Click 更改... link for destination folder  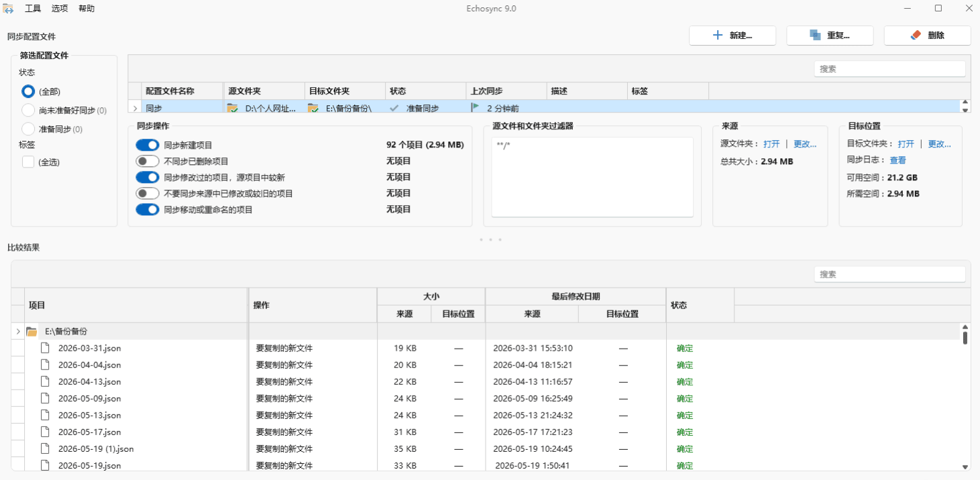940,144
